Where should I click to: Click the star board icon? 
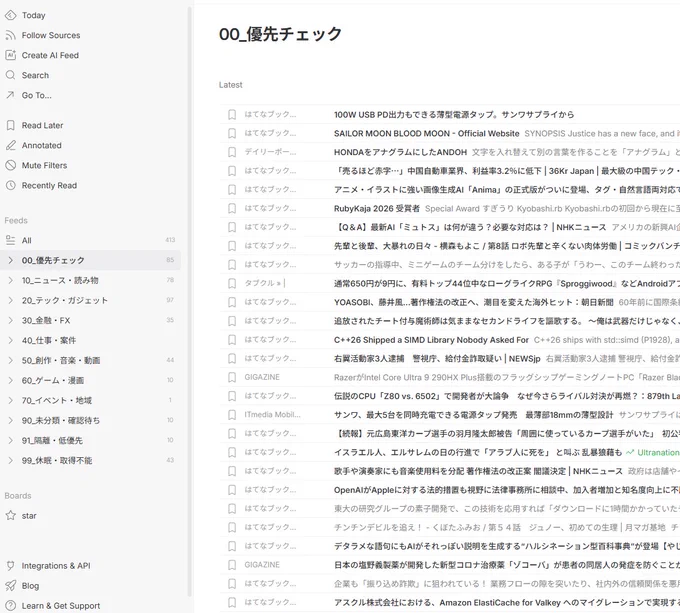click(x=10, y=515)
